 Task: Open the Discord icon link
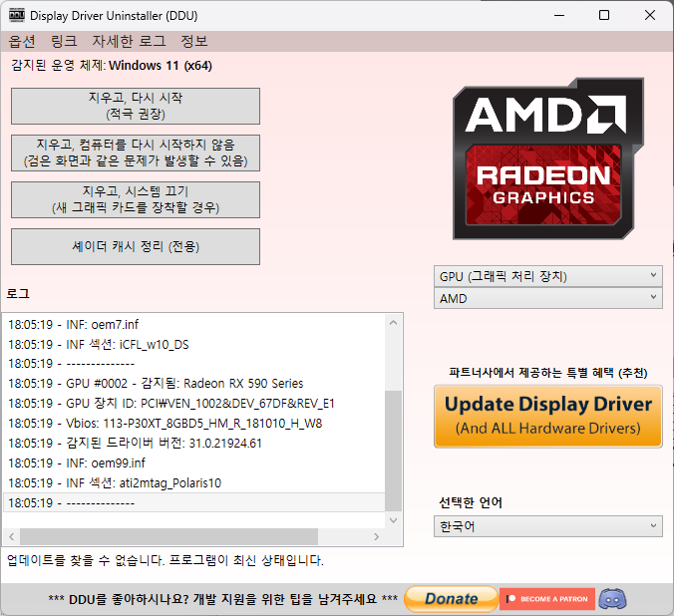point(612,599)
